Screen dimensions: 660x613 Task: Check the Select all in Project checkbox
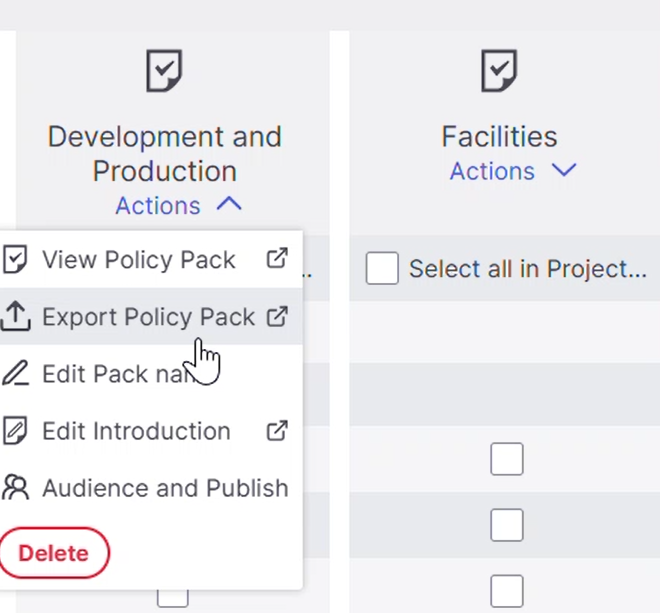click(382, 268)
